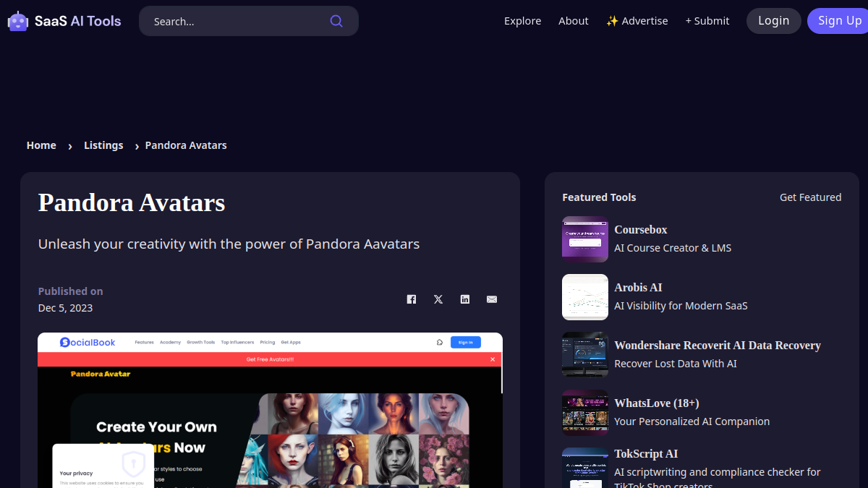Click the Published on label

click(71, 291)
